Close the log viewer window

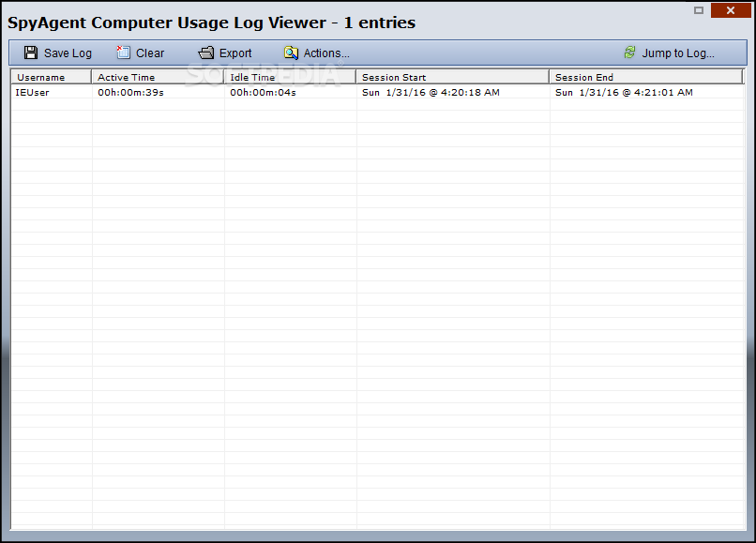(x=731, y=10)
